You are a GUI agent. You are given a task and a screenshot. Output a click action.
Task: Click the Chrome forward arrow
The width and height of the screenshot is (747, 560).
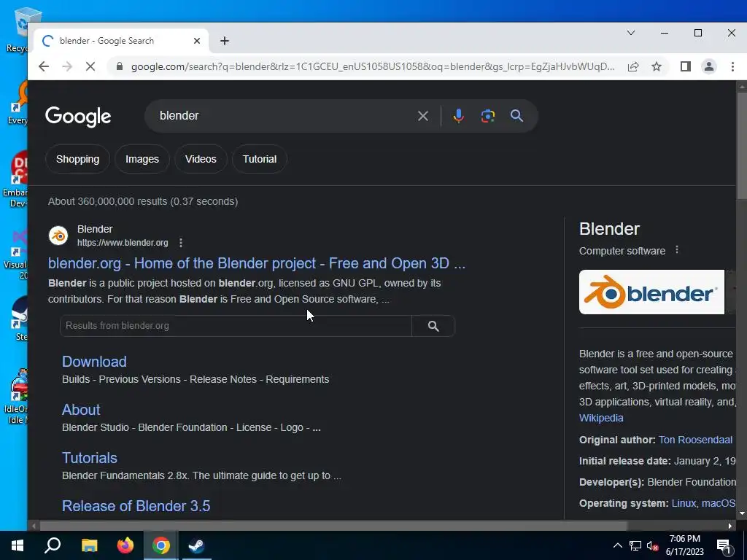pyautogui.click(x=66, y=66)
